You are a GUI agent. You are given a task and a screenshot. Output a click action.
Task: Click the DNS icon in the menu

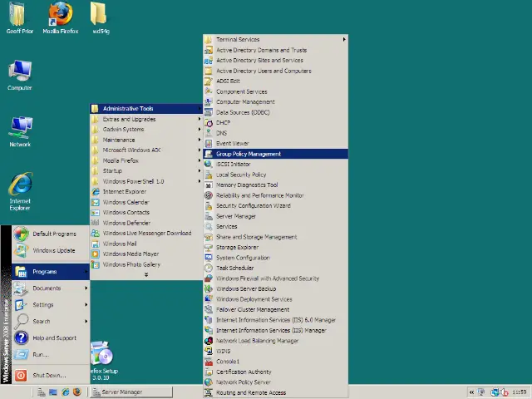point(209,133)
